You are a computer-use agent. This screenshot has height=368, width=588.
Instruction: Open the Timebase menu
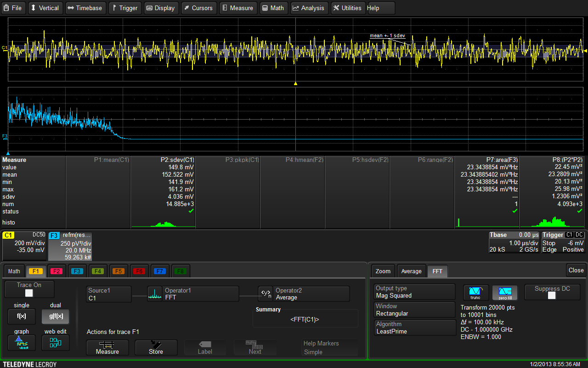[x=85, y=8]
